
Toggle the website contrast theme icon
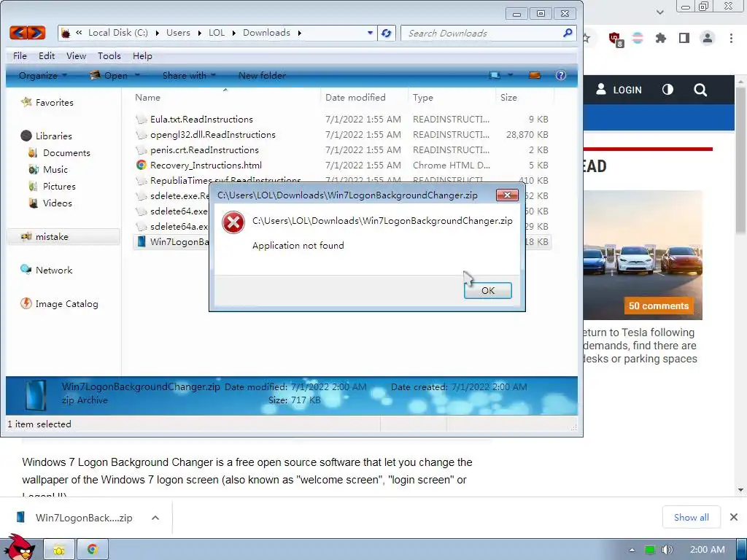coord(667,90)
